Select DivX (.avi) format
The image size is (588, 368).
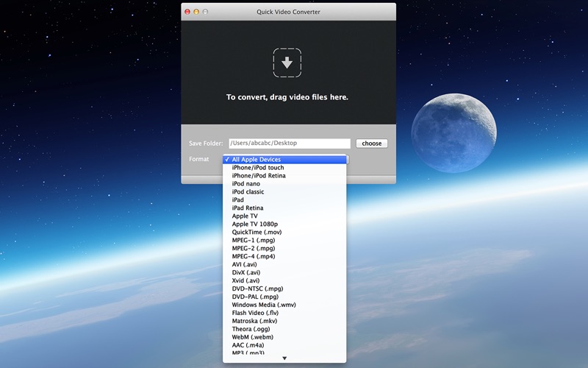284,272
